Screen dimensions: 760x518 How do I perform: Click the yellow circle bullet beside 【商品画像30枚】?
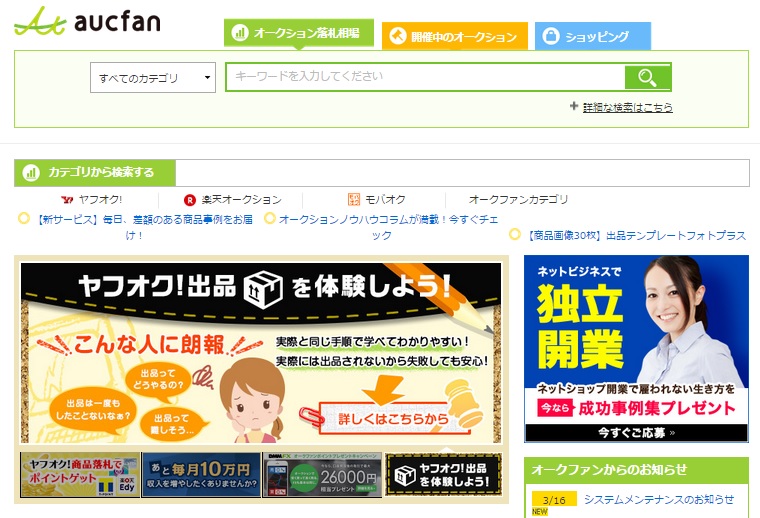(x=515, y=235)
